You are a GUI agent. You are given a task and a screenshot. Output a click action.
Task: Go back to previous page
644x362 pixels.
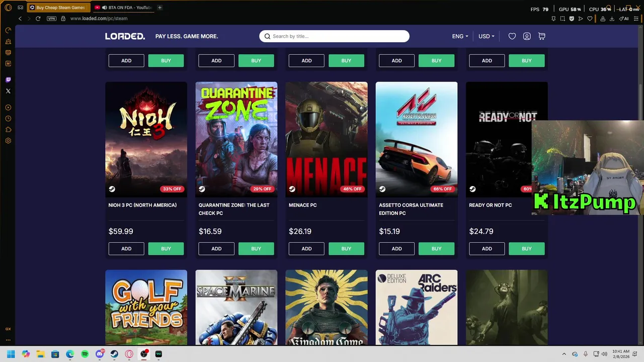pyautogui.click(x=20, y=19)
